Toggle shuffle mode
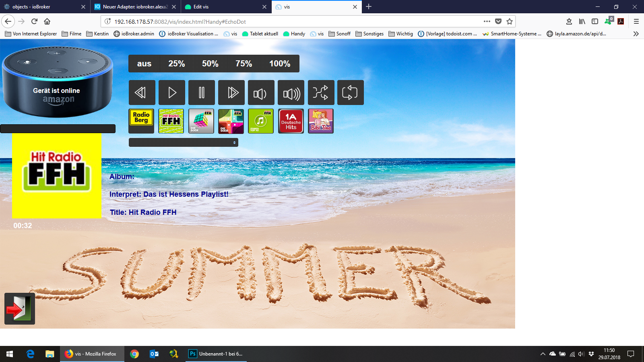The height and width of the screenshot is (362, 644). pyautogui.click(x=321, y=93)
